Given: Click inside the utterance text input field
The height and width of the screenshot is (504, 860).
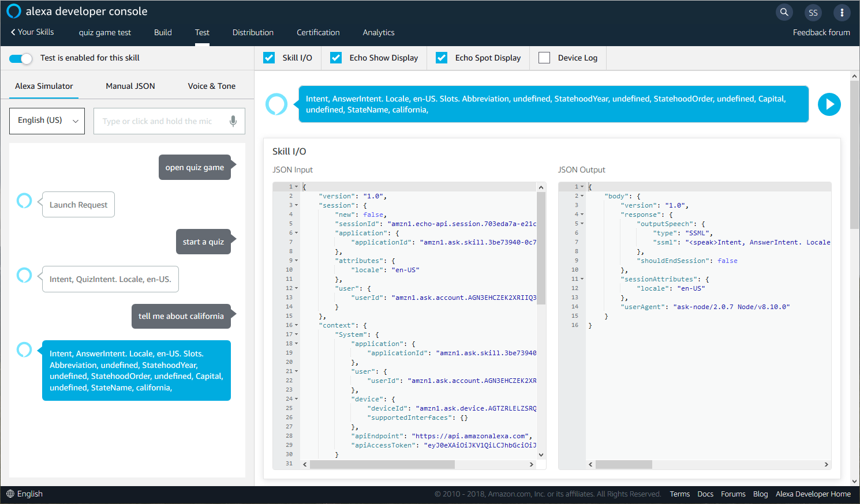Looking at the screenshot, I should [x=162, y=121].
